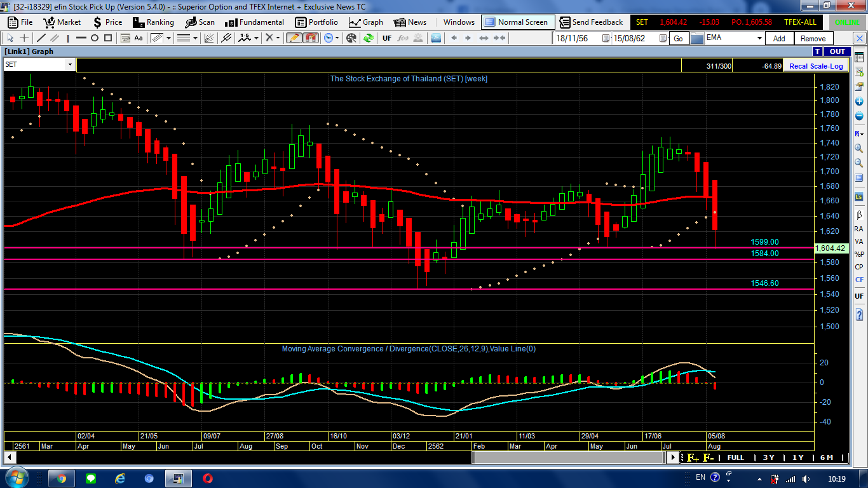Click the Add indicator button

click(779, 39)
